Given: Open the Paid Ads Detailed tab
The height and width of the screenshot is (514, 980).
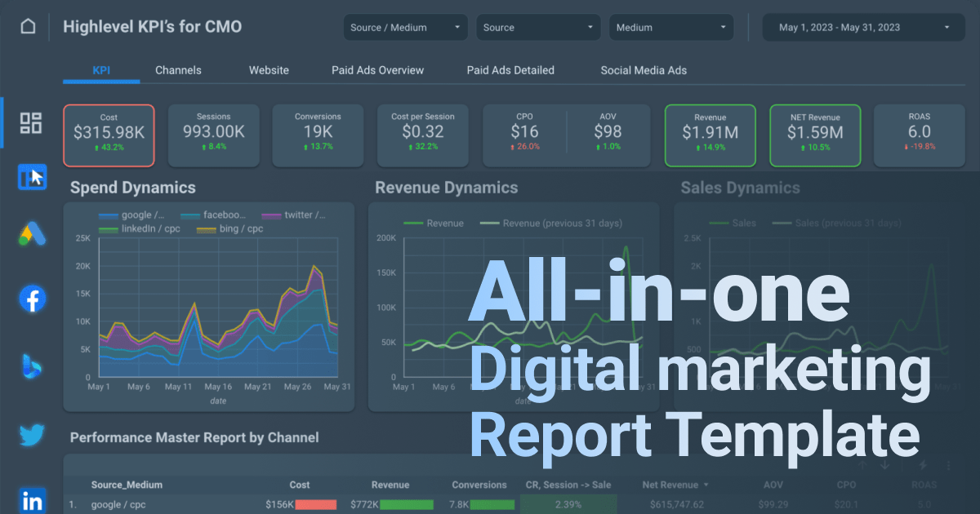Looking at the screenshot, I should coord(510,70).
